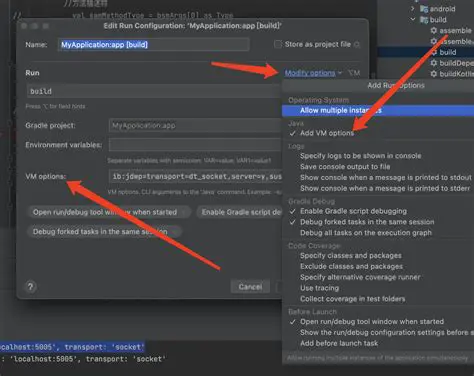Expand the android node in Gradle tree
Image resolution: width=474 pixels, height=376 pixels.
(413, 9)
